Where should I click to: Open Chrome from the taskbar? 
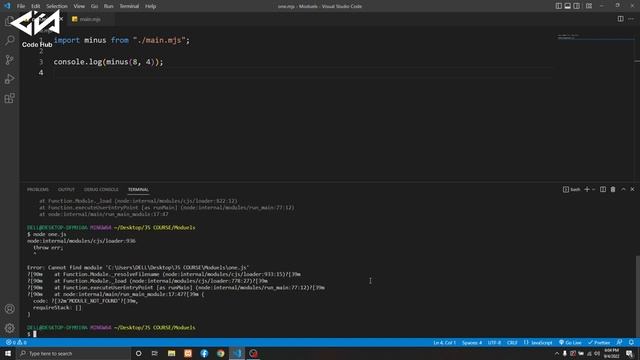tap(221, 353)
